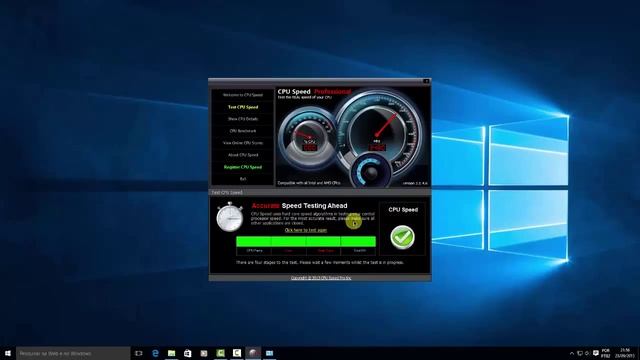Click the green test progress bar
This screenshot has height=360, width=640.
click(x=306, y=241)
